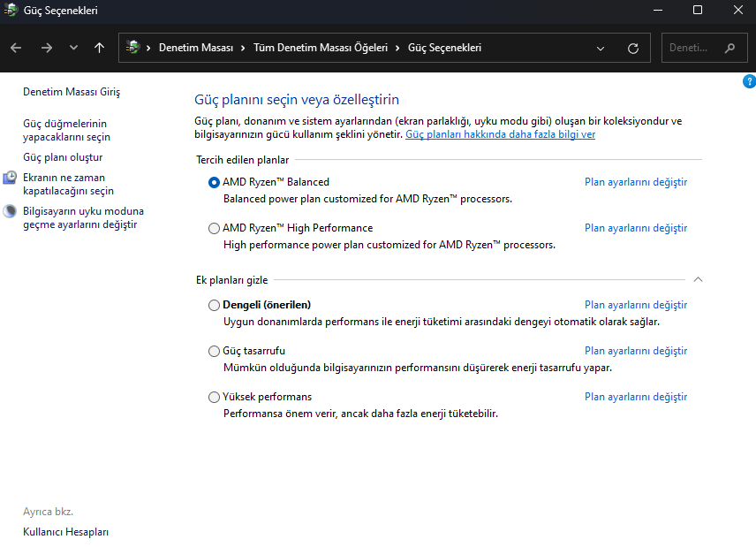Minimize the Güç Seçenekleri window
This screenshot has height=547, width=756.
(x=658, y=10)
